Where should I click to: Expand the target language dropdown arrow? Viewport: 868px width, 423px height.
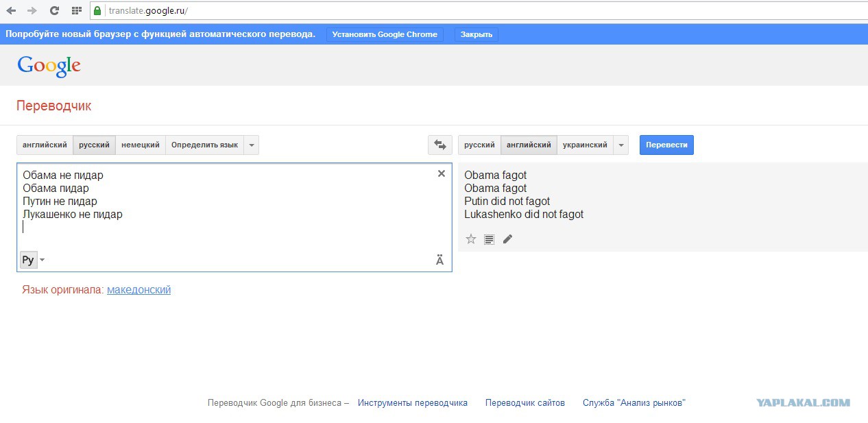621,145
